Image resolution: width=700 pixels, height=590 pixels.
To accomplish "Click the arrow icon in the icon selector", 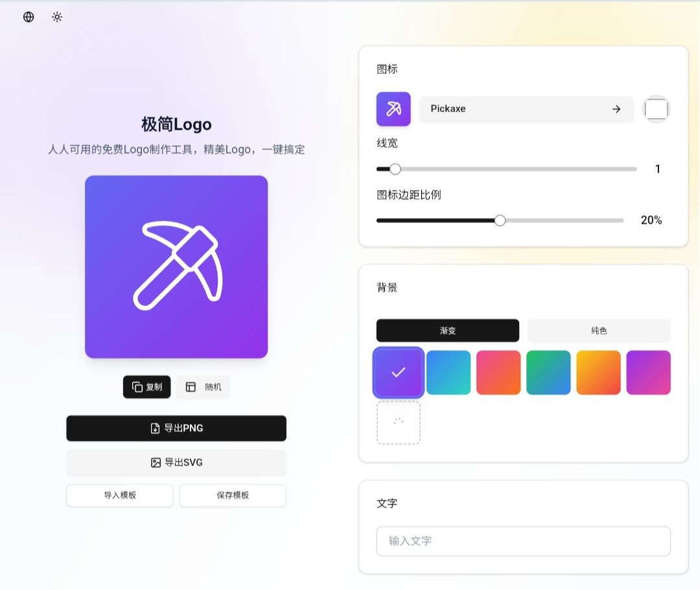I will coord(616,109).
